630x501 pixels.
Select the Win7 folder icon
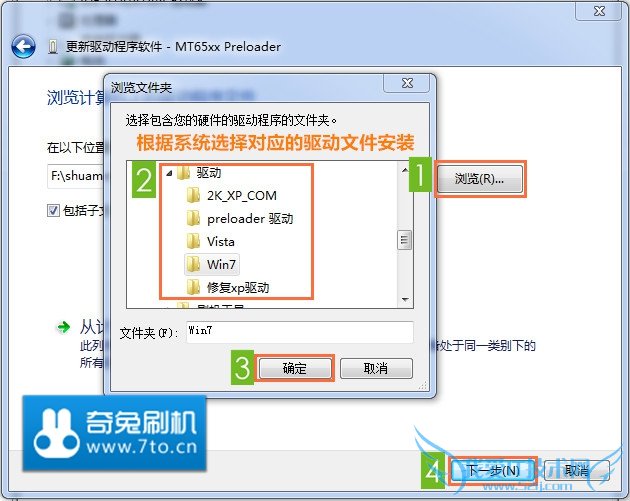click(x=193, y=264)
